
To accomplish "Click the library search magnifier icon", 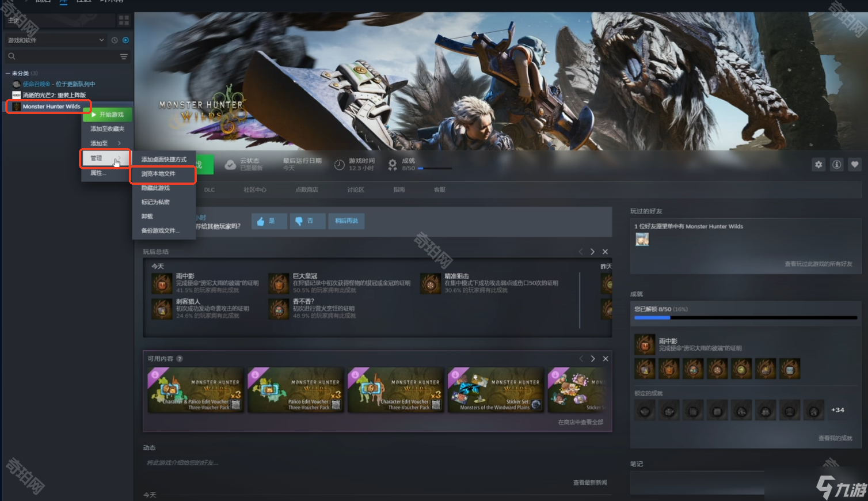I will click(x=12, y=56).
